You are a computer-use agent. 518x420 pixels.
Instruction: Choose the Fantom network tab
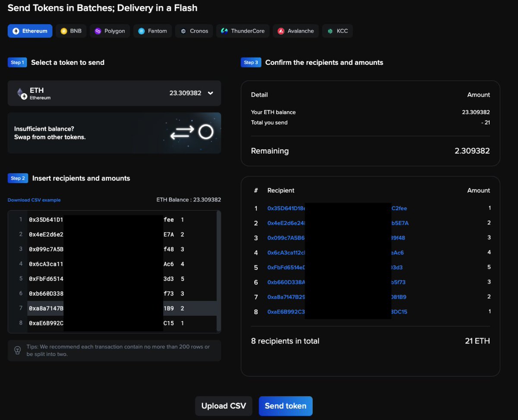click(x=153, y=31)
